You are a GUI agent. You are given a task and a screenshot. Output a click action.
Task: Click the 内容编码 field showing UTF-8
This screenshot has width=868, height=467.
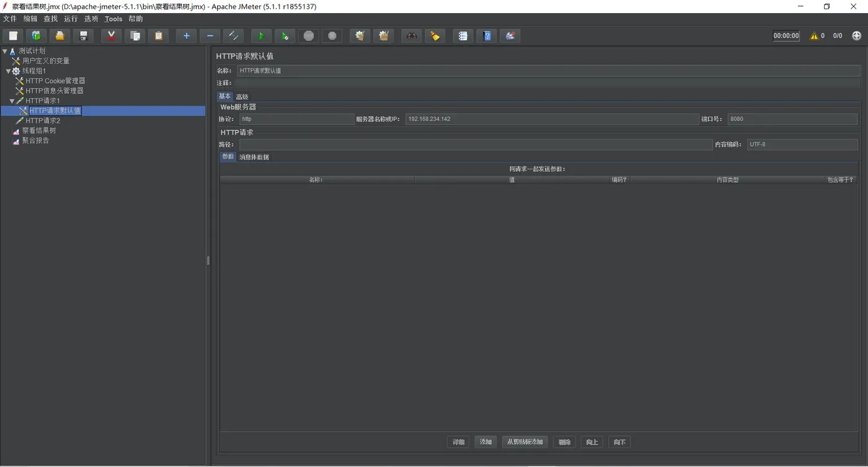click(x=802, y=145)
